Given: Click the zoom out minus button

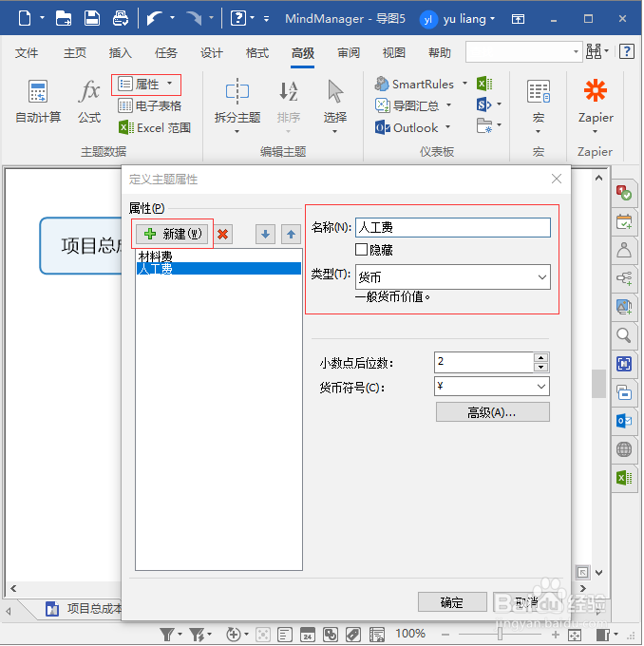Looking at the screenshot, I should tap(445, 635).
